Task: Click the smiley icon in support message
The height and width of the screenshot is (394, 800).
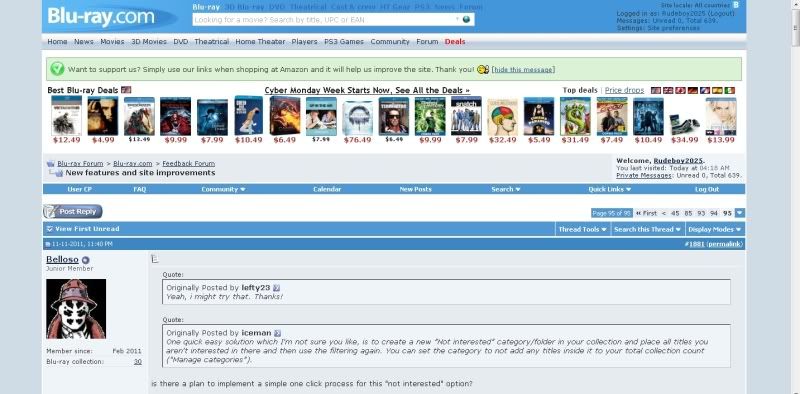Action: tap(483, 69)
